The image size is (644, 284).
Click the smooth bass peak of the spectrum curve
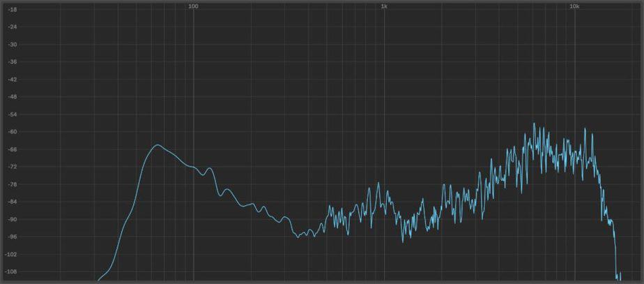158,145
